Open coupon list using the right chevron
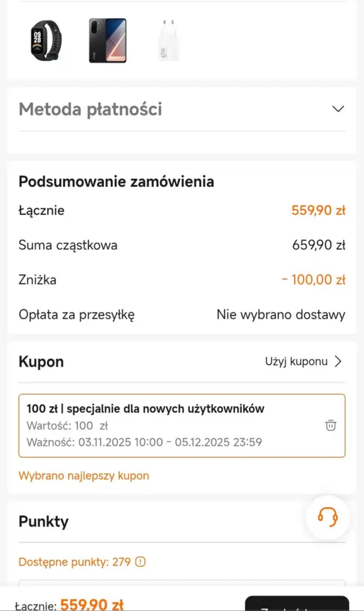Screen dimensions: 364x611 [x=339, y=361]
